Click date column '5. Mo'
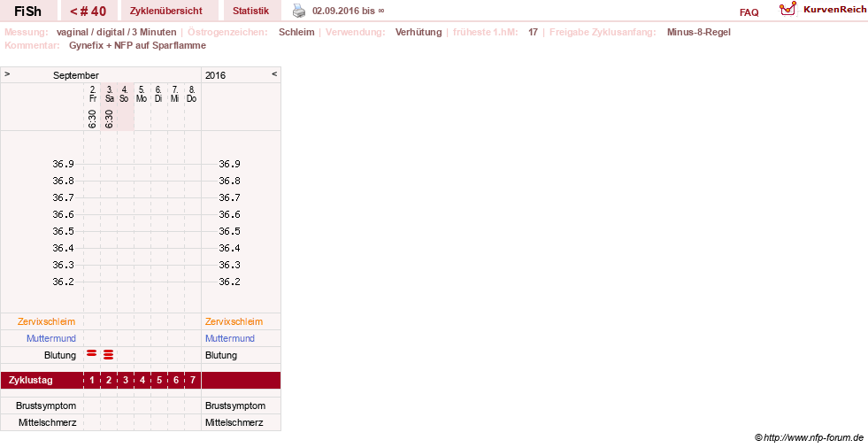 click(x=142, y=94)
